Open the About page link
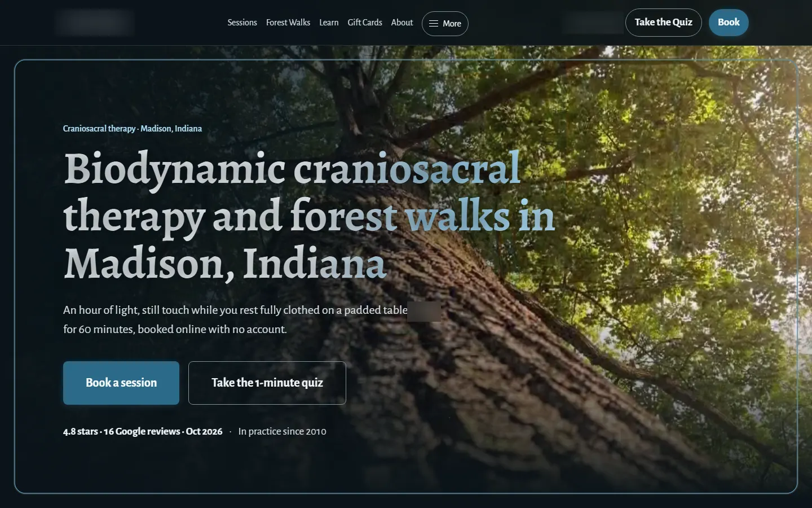The height and width of the screenshot is (508, 812). pos(402,23)
